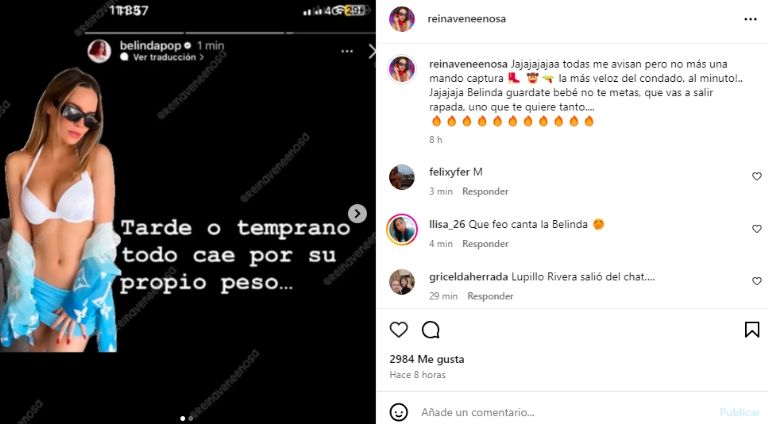The width and height of the screenshot is (768, 424).
Task: Close the story with X icon
Action: (x=372, y=51)
